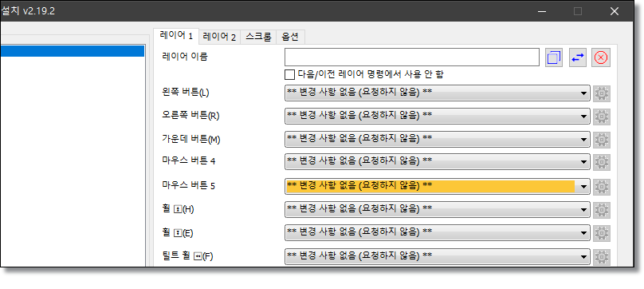Expand the 휠 (H) dropdown
The height and width of the screenshot is (289, 644).
438,209
